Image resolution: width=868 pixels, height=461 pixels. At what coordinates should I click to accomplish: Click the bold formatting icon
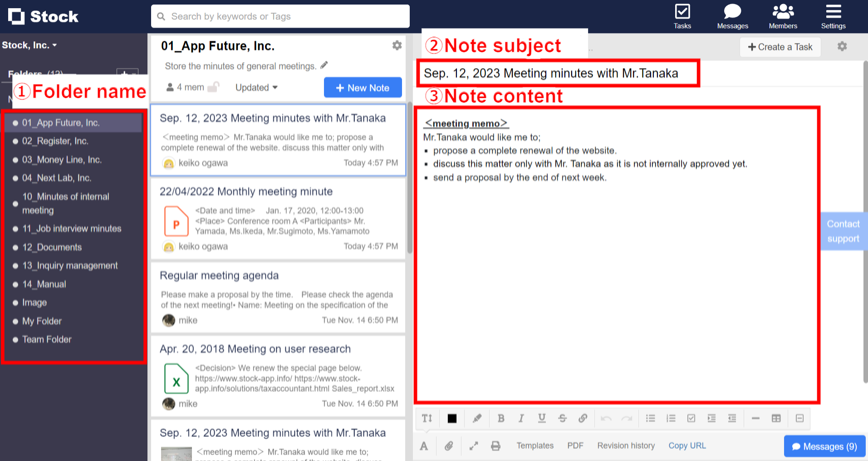[x=501, y=418]
